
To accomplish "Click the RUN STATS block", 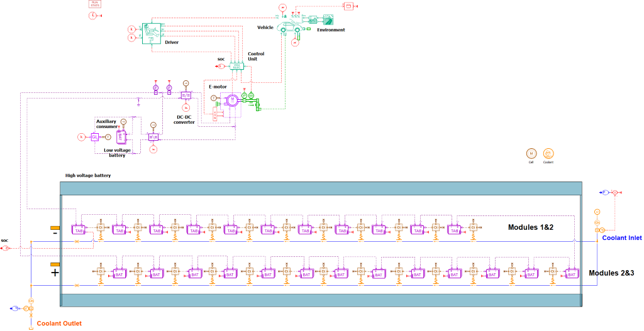I will click(x=95, y=4).
